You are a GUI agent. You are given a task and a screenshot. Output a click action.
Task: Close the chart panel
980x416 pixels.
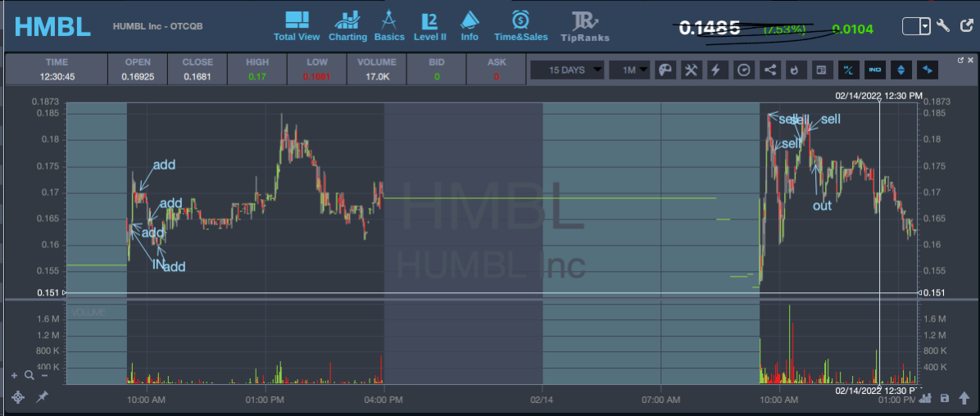971,60
